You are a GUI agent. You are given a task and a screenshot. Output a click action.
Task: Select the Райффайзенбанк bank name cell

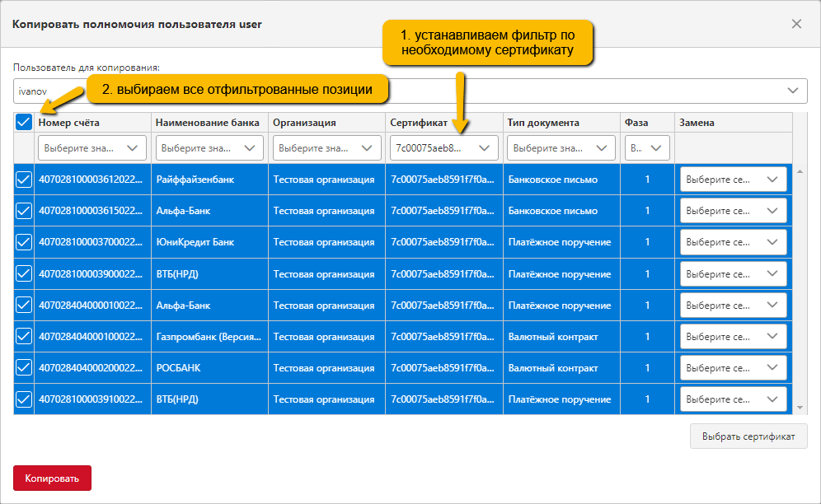210,180
